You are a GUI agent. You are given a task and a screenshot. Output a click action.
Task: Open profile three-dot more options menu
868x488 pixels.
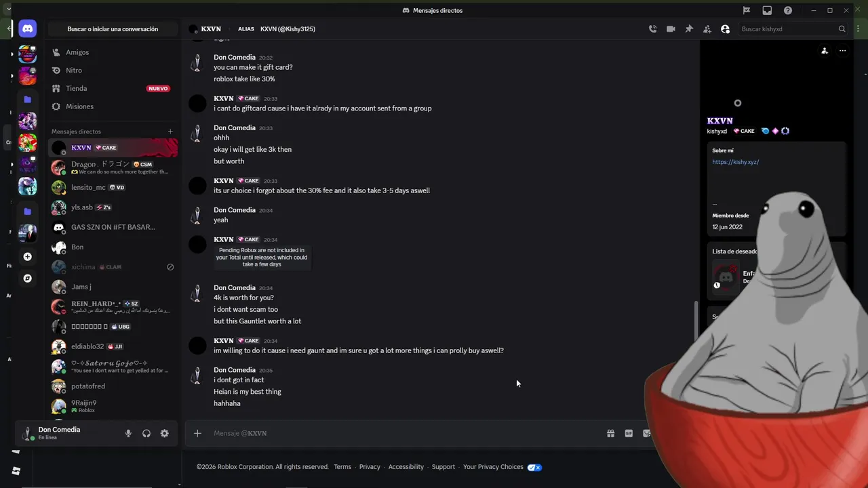[x=842, y=51]
